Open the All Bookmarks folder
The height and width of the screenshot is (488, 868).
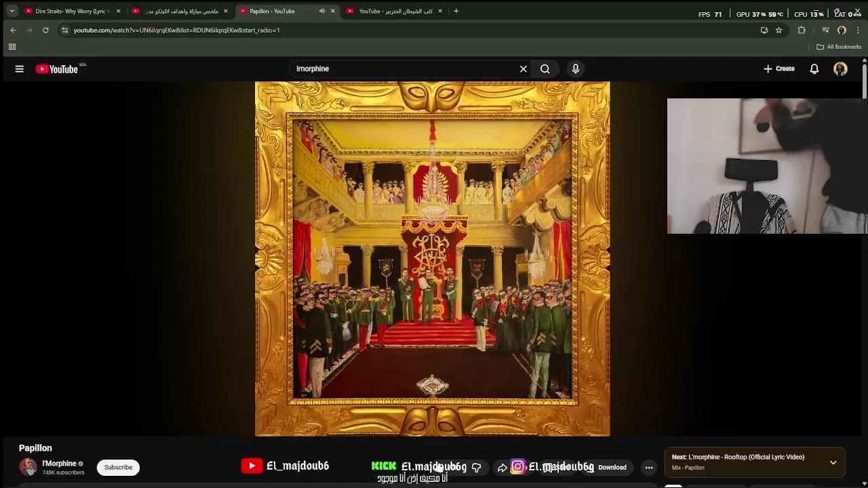(839, 47)
